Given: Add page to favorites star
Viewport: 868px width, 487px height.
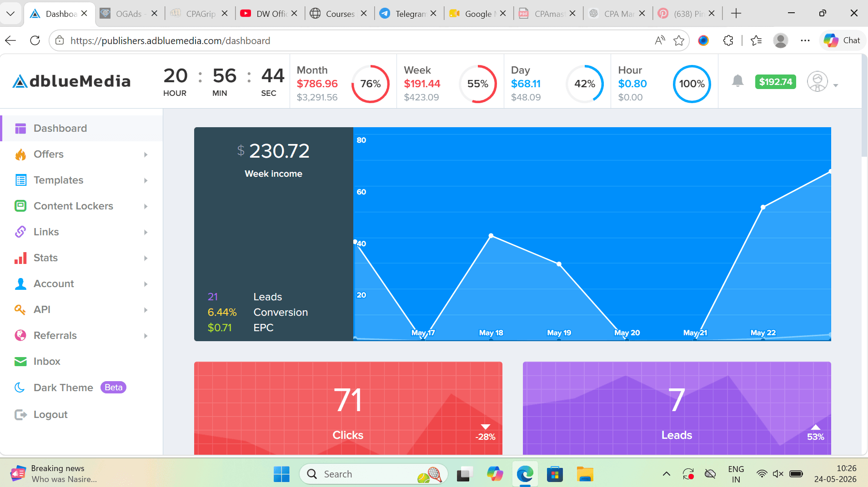Looking at the screenshot, I should click(679, 40).
